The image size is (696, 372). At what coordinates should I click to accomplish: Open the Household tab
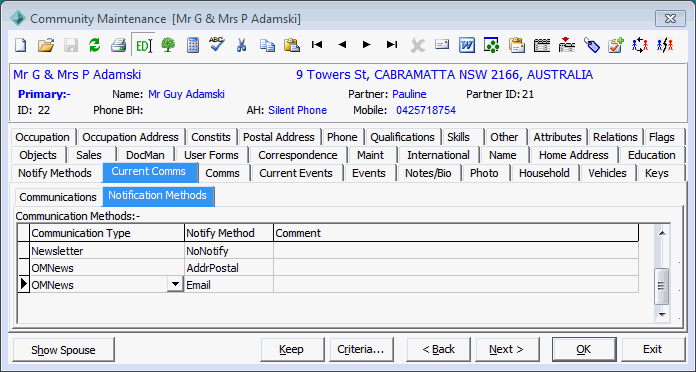544,173
